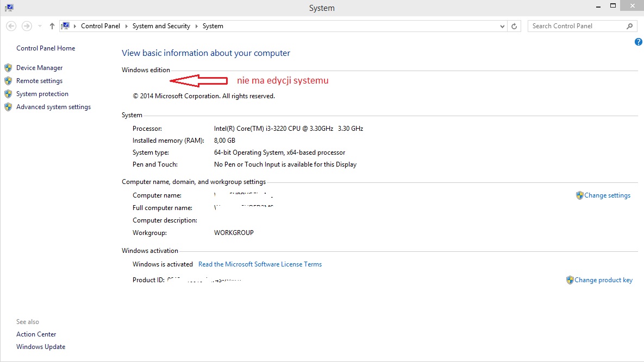
Task: Open the recent locations dropdown arrow
Action: [40, 26]
